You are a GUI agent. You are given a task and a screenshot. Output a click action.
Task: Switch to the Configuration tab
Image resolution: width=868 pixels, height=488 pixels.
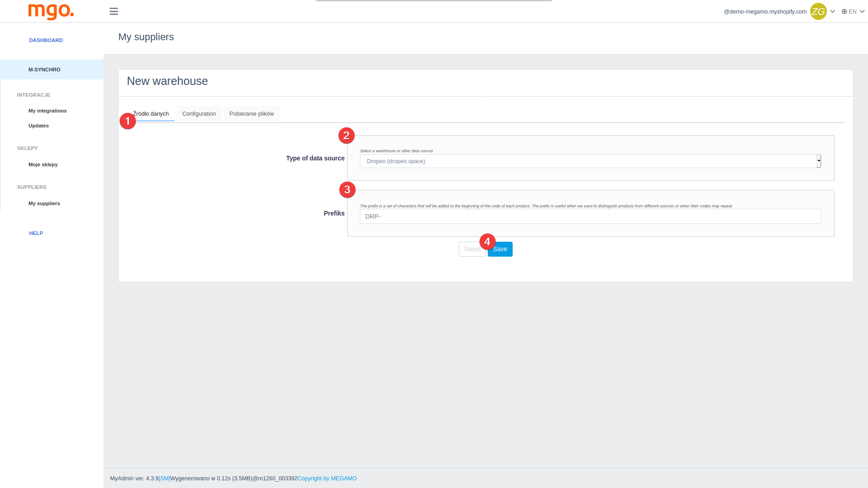199,114
